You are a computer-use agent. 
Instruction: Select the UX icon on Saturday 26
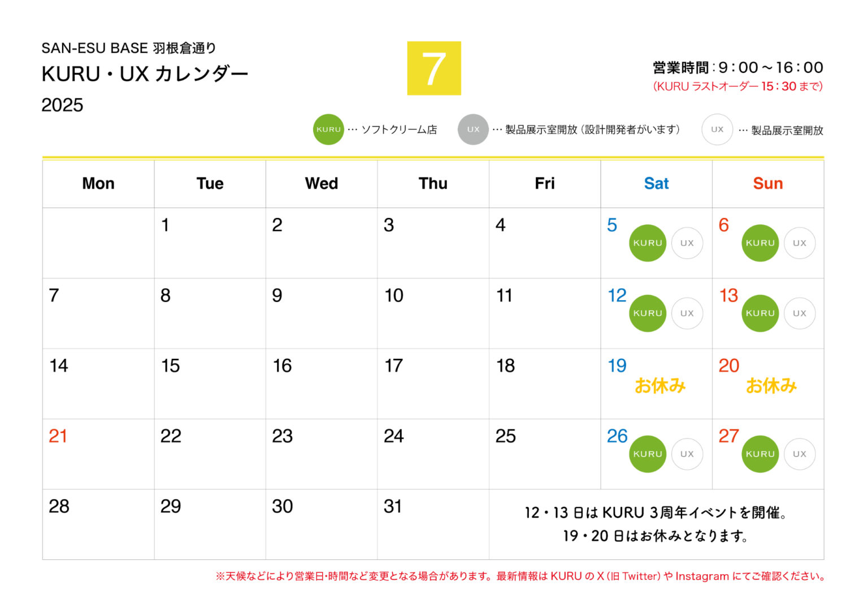point(687,454)
